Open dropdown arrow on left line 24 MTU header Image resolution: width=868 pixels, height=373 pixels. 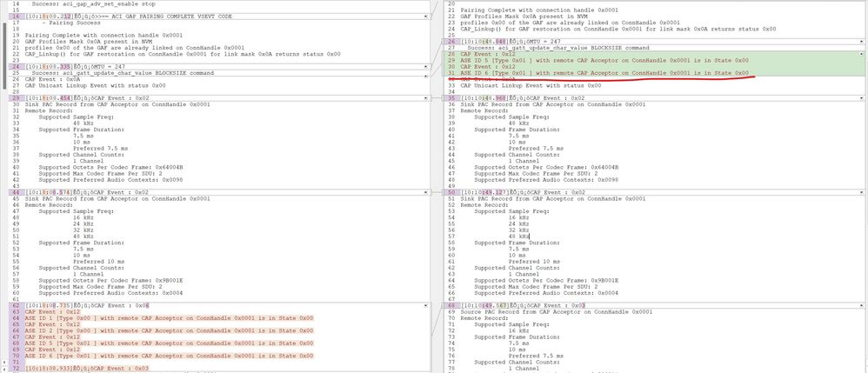pos(425,66)
